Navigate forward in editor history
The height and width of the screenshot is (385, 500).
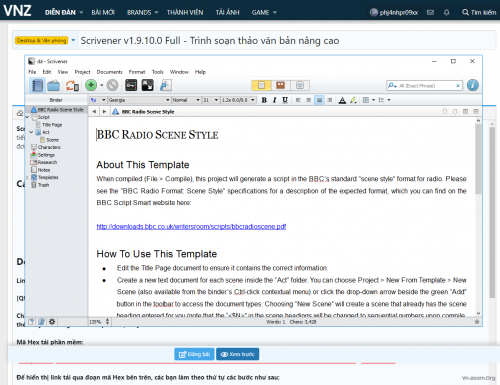pyautogui.click(x=104, y=111)
